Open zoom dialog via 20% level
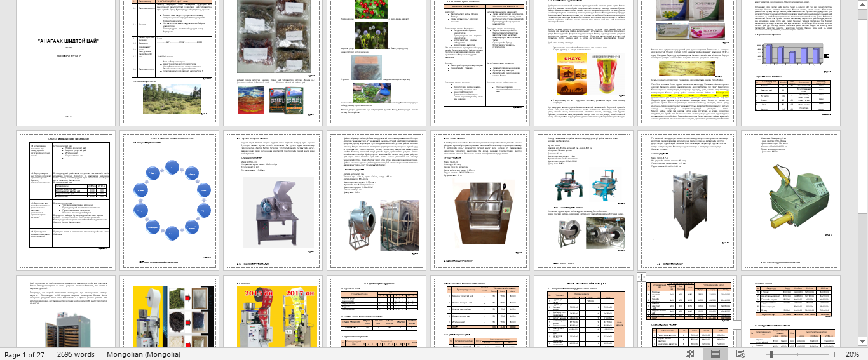Image resolution: width=868 pixels, height=360 pixels. coord(852,354)
